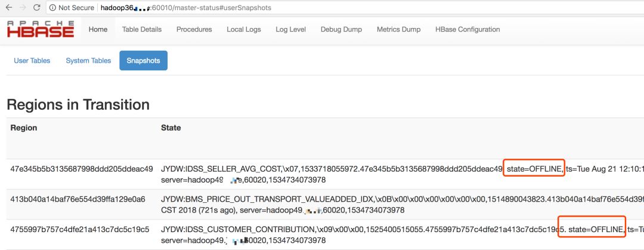Click the Not Secure site info icon
Screen dimensions: 644x250
click(x=52, y=8)
